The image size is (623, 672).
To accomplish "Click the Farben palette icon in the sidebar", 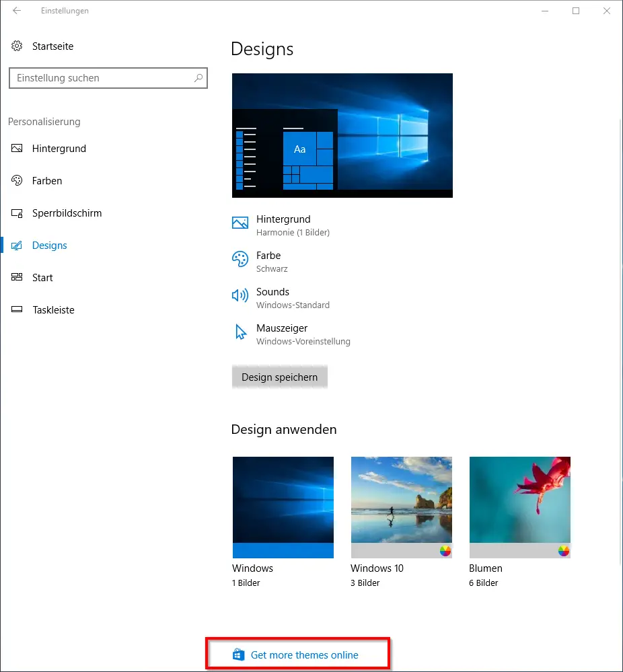I will 17,180.
